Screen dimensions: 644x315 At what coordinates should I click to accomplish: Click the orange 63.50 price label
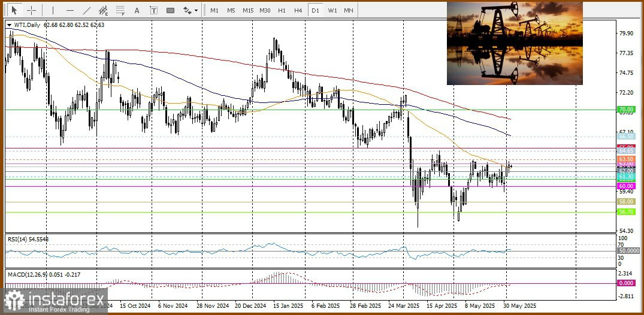(626, 159)
